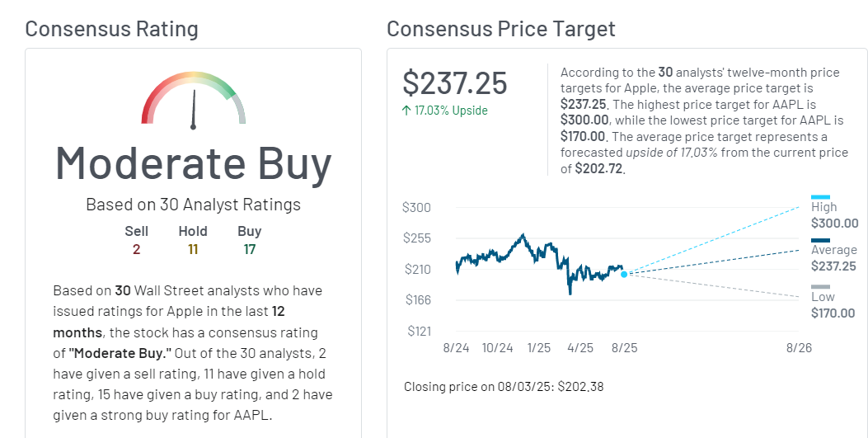Click the dark blue Average legend marker
The height and width of the screenshot is (438, 868).
822,241
